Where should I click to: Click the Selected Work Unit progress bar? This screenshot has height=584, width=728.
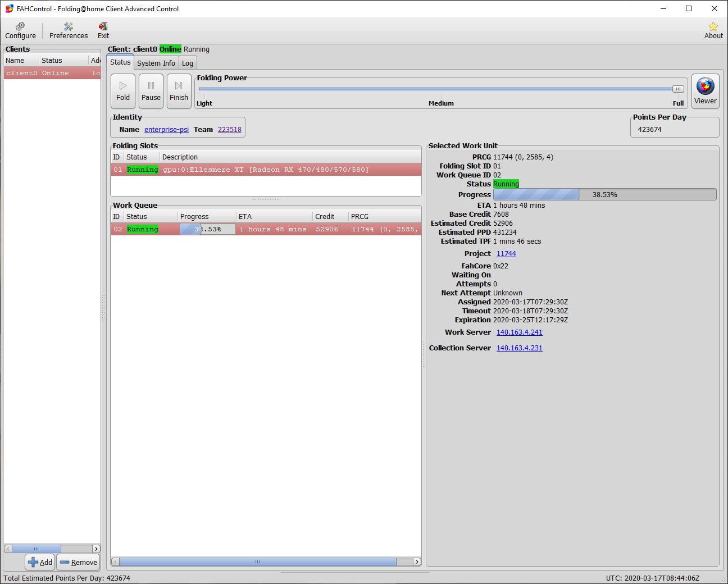coord(605,194)
